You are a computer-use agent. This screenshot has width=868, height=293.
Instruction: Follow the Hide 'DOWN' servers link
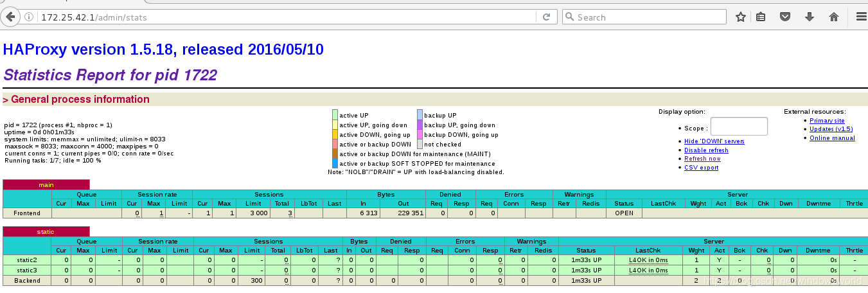click(x=714, y=141)
